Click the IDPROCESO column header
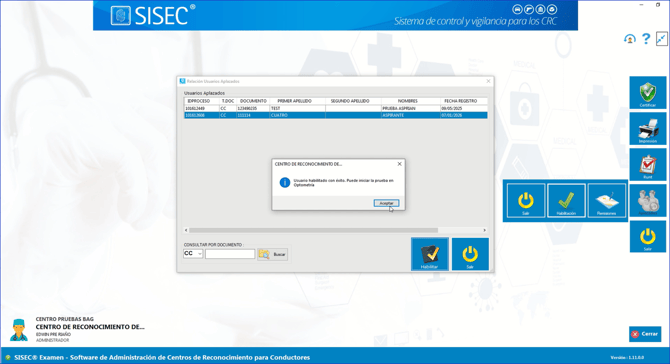 pyautogui.click(x=202, y=101)
